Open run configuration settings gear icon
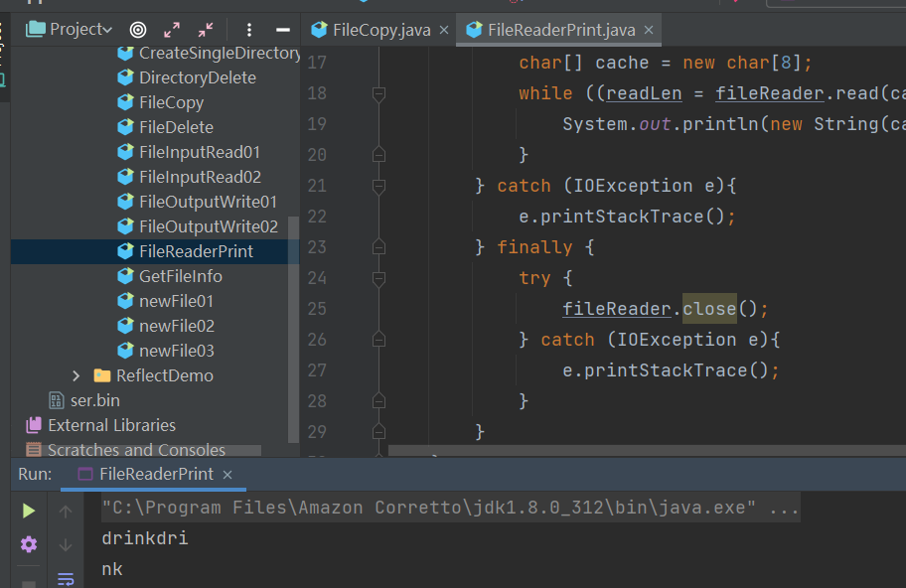906x588 pixels. click(x=29, y=544)
